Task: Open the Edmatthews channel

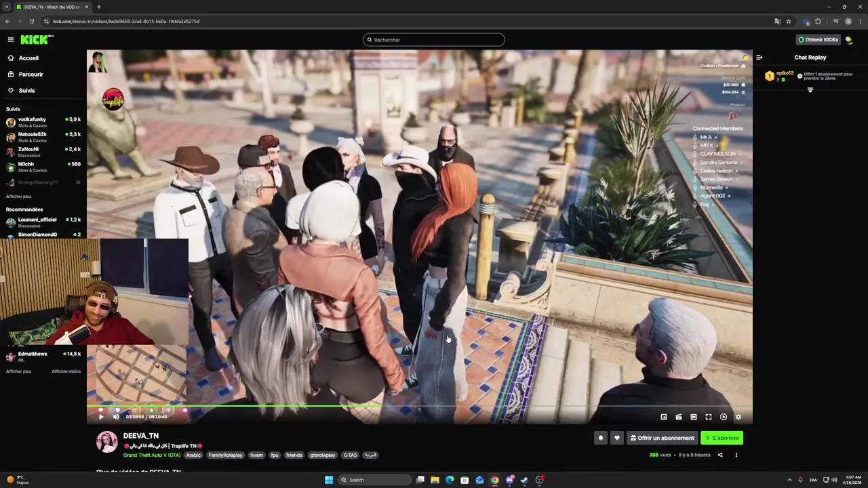Action: click(x=43, y=357)
